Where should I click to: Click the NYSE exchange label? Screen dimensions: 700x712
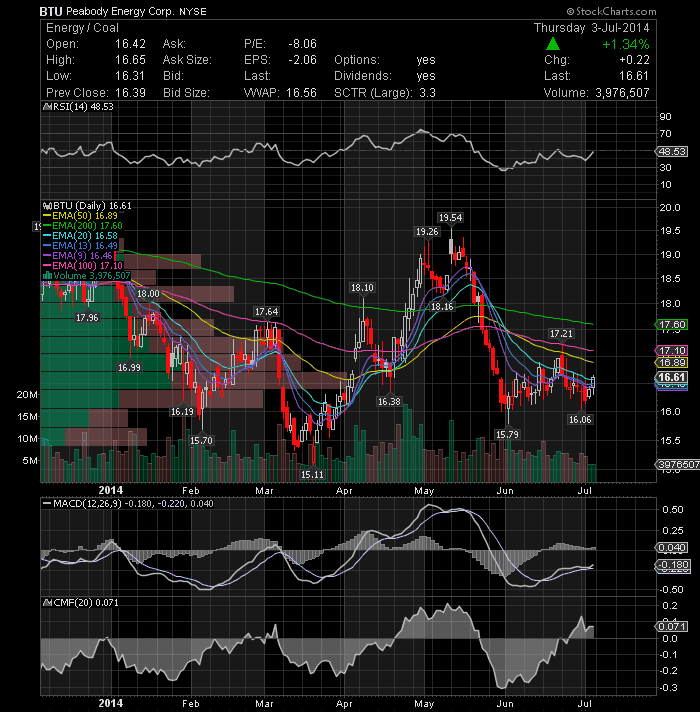193,12
